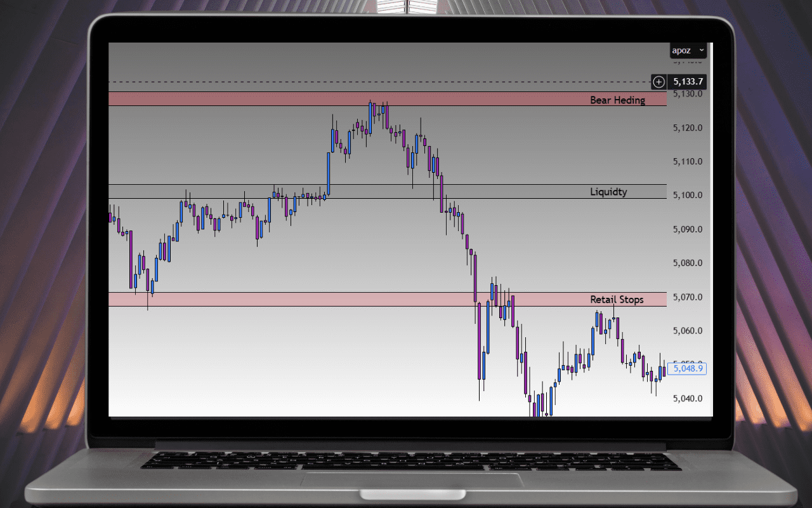Select the gray Liquidty rectangle zone

pyautogui.click(x=388, y=192)
